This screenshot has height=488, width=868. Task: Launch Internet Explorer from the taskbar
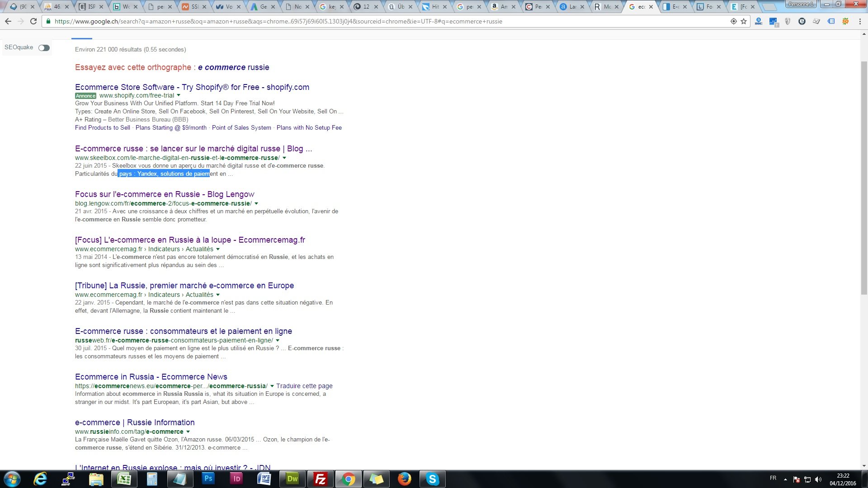pyautogui.click(x=41, y=479)
